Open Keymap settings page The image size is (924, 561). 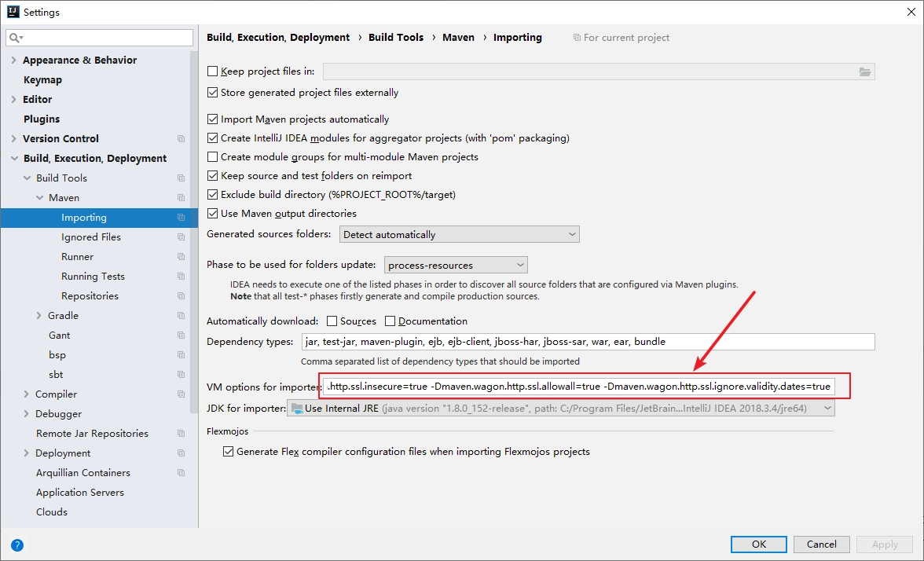coord(42,79)
